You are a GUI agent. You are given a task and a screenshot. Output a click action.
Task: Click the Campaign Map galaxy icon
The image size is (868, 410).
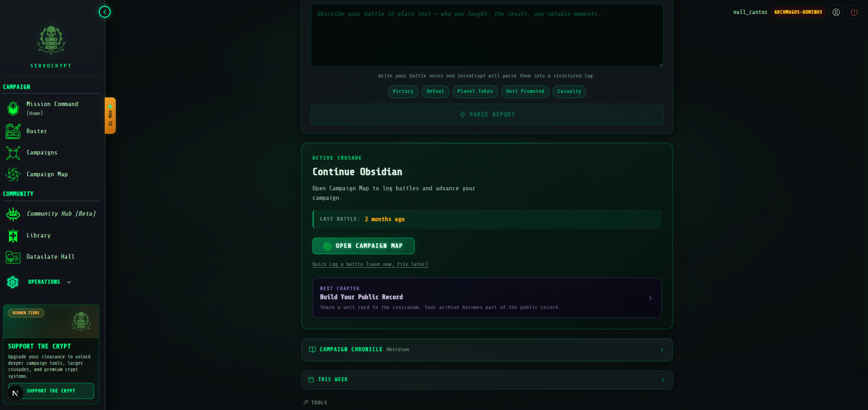click(x=13, y=174)
